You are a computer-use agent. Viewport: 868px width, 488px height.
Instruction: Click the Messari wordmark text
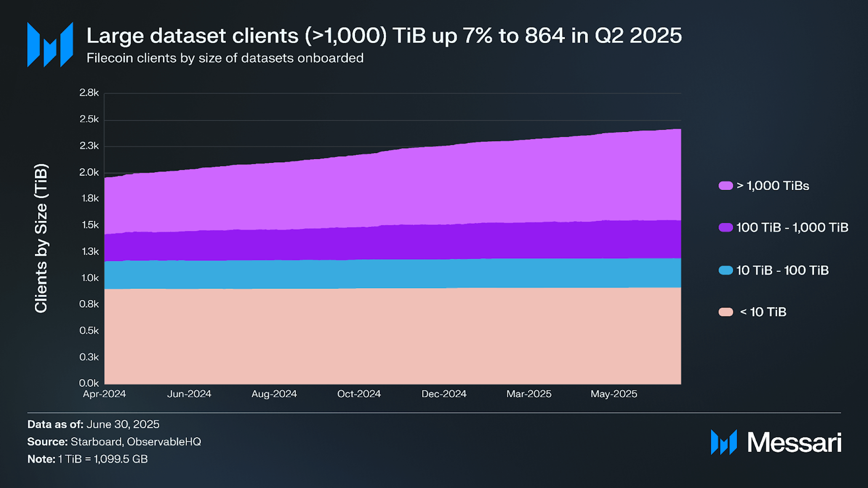coord(794,442)
